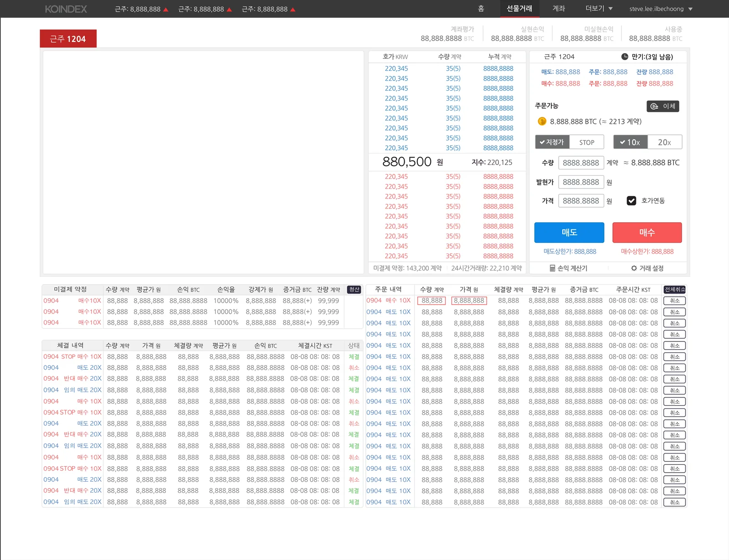Click the 수량 quantity input field
729x560 pixels.
581,163
